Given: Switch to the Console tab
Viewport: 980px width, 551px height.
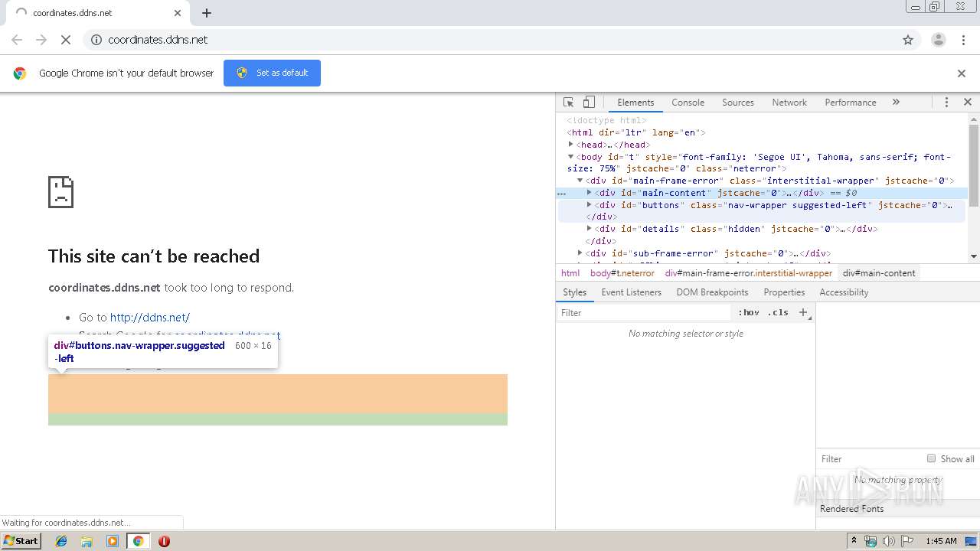Looking at the screenshot, I should click(x=688, y=103).
